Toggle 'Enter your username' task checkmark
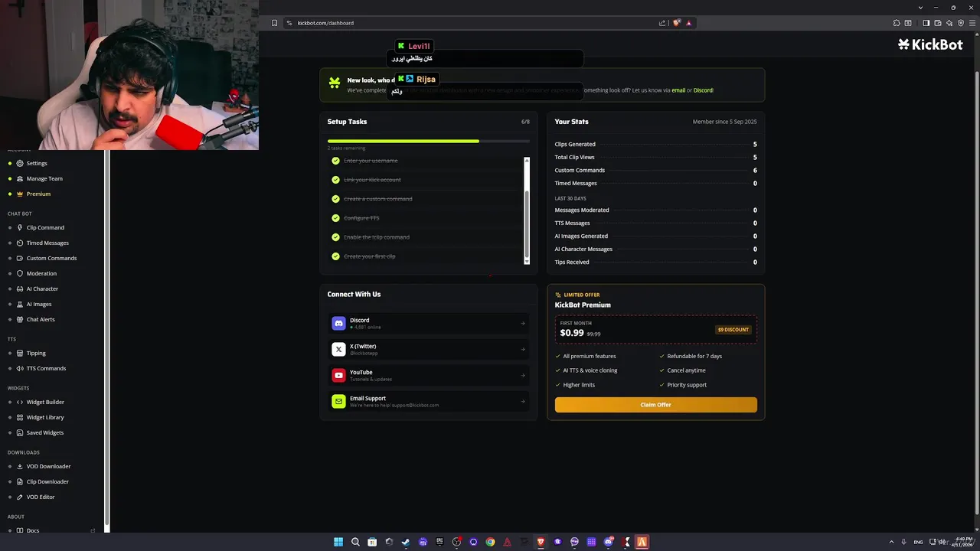The height and width of the screenshot is (551, 980). tap(335, 161)
